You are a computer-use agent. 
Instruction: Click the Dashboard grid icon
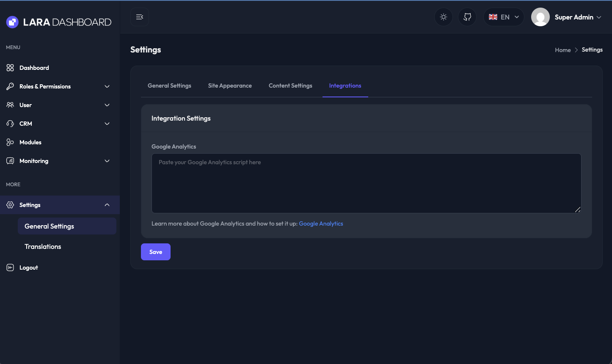click(10, 68)
